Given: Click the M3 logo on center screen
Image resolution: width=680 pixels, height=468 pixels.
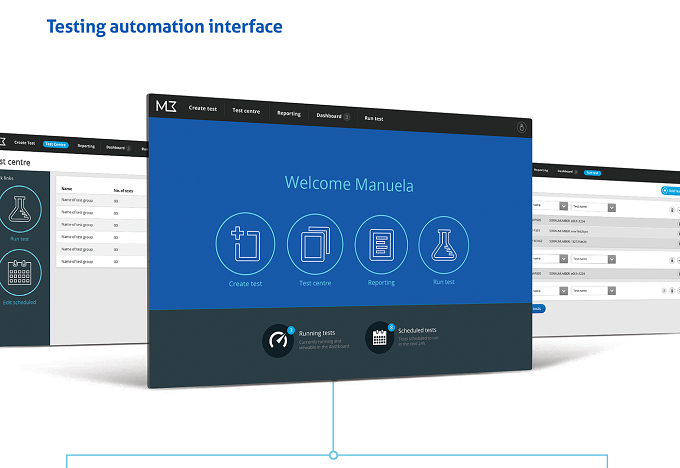Looking at the screenshot, I should tap(166, 106).
